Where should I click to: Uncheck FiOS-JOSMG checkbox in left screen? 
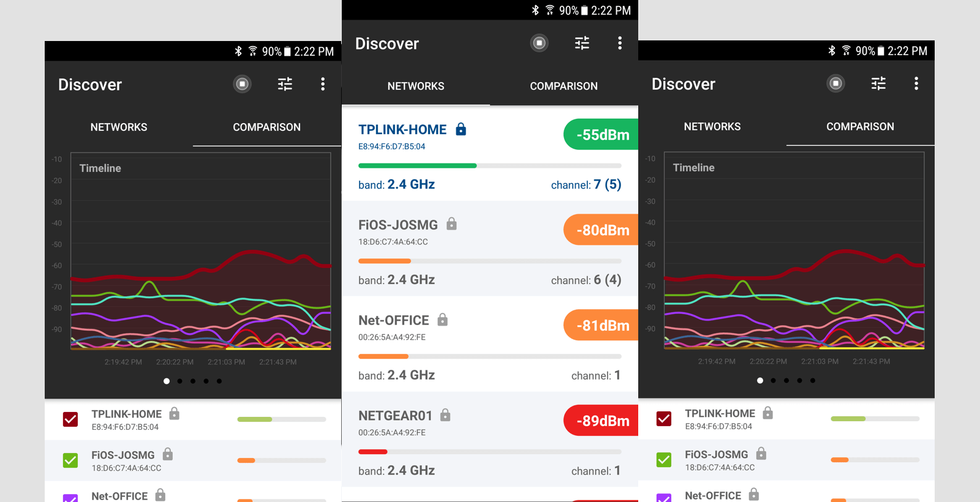coord(70,460)
